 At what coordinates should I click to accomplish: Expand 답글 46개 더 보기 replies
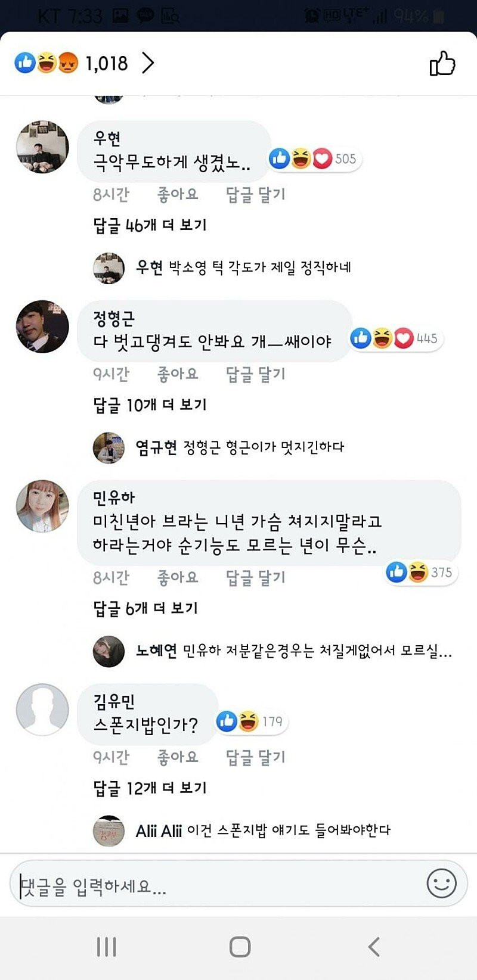[150, 225]
